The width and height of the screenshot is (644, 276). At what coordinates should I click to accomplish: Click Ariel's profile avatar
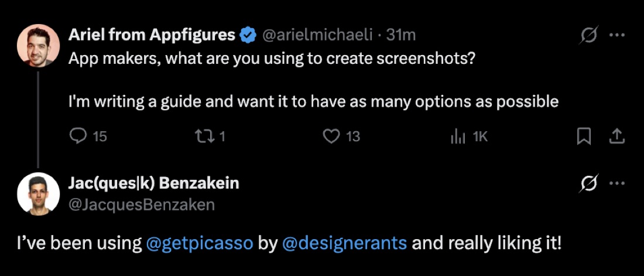tap(38, 46)
